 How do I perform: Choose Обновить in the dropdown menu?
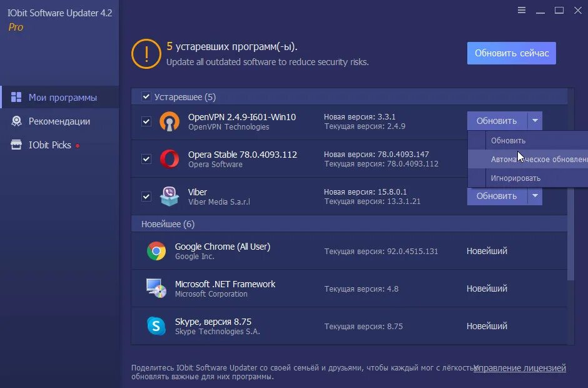[528, 140]
